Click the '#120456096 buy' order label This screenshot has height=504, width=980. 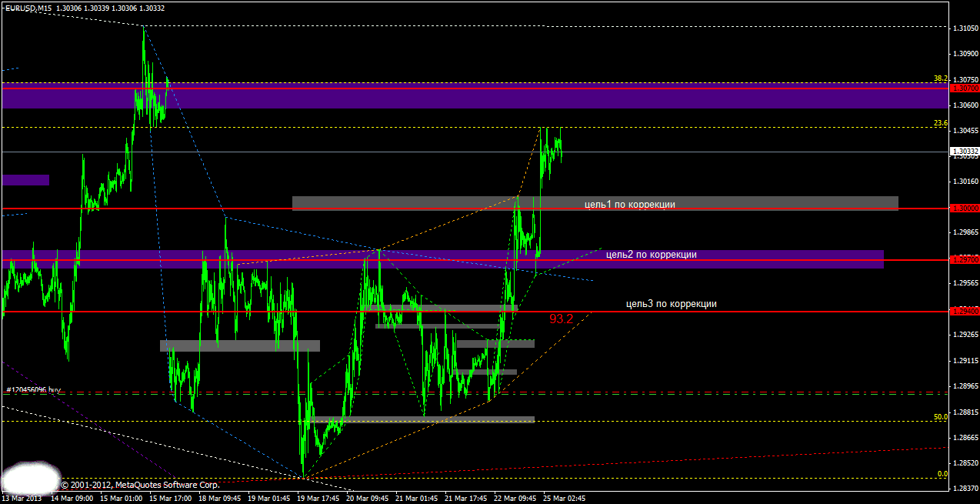pos(32,390)
